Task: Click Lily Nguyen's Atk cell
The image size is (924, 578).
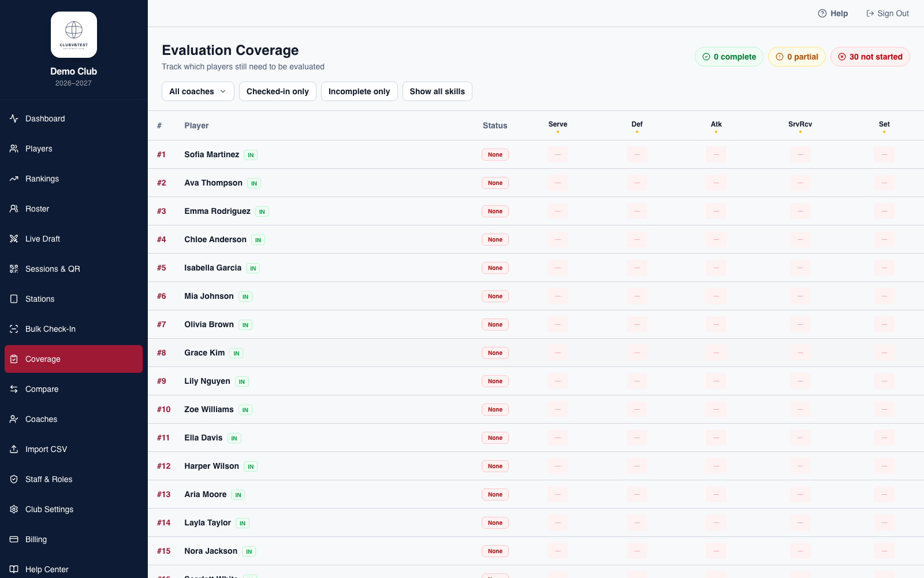Action: 716,381
